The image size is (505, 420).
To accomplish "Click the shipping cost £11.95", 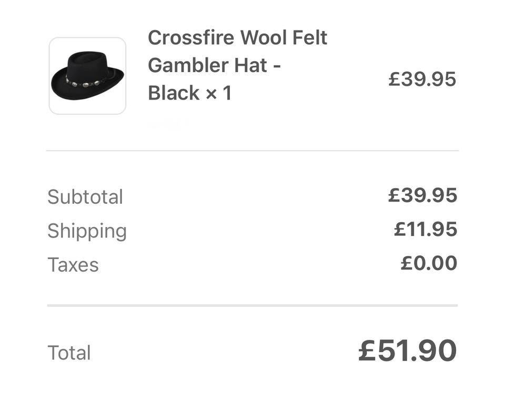I will (x=426, y=229).
